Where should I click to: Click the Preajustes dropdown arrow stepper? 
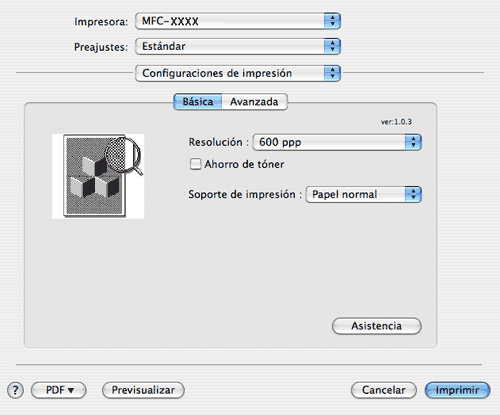[x=332, y=47]
